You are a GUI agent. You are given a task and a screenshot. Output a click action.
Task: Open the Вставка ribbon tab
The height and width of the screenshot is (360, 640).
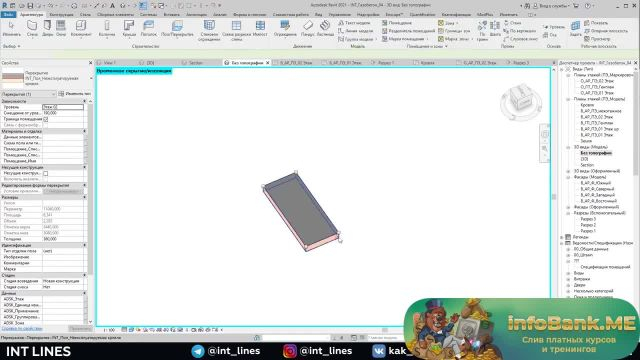pos(171,14)
